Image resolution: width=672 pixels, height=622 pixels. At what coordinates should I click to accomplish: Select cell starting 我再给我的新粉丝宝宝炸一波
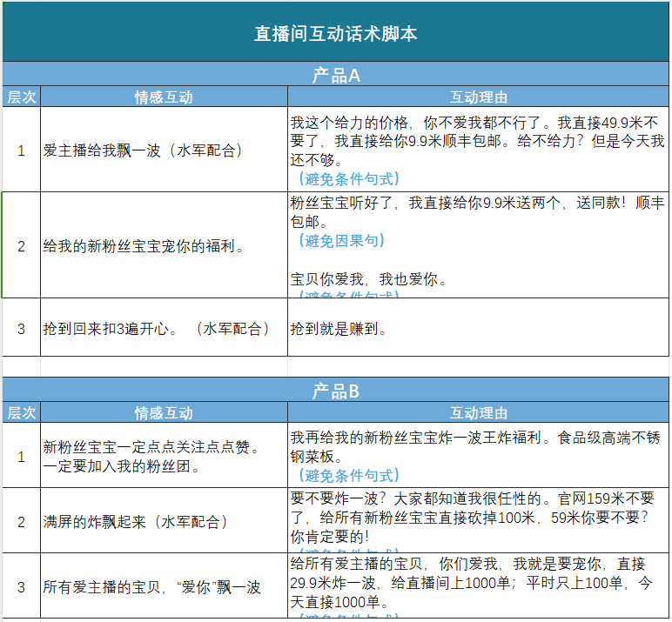coord(478,455)
